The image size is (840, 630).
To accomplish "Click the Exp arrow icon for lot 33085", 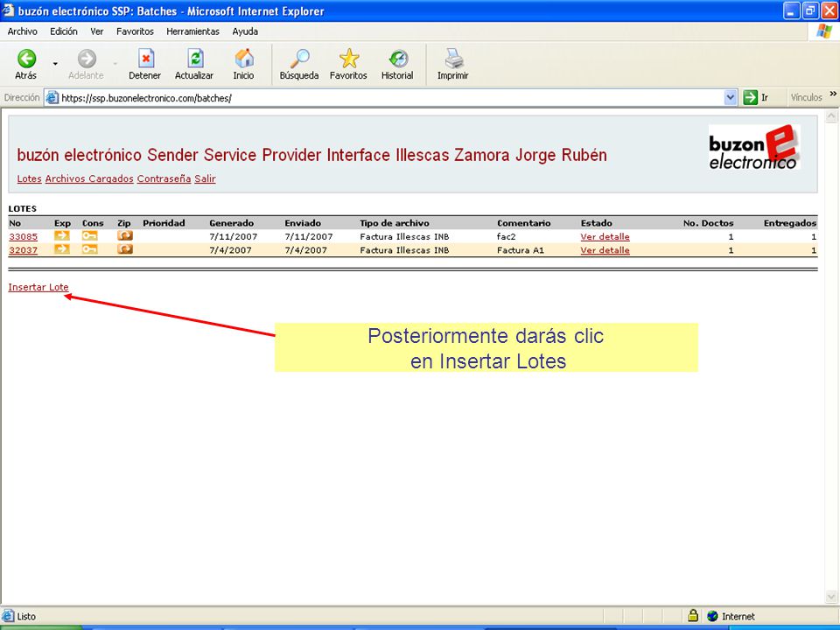I will click(x=61, y=235).
